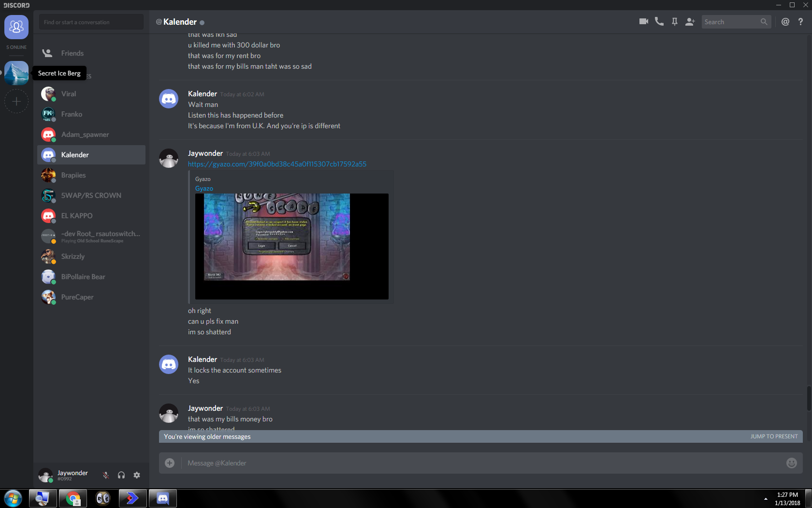The width and height of the screenshot is (812, 508).
Task: Show hidden system tray icons
Action: [766, 499]
